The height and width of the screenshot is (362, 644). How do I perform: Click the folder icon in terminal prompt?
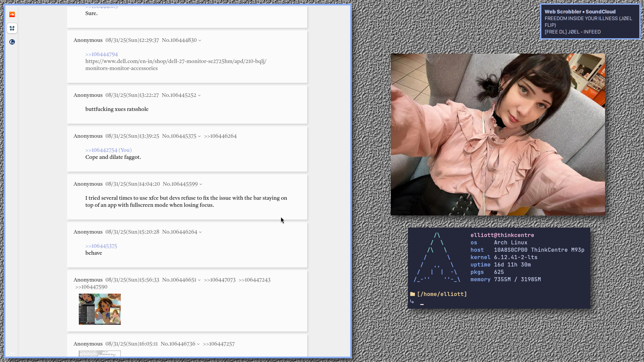pyautogui.click(x=413, y=294)
